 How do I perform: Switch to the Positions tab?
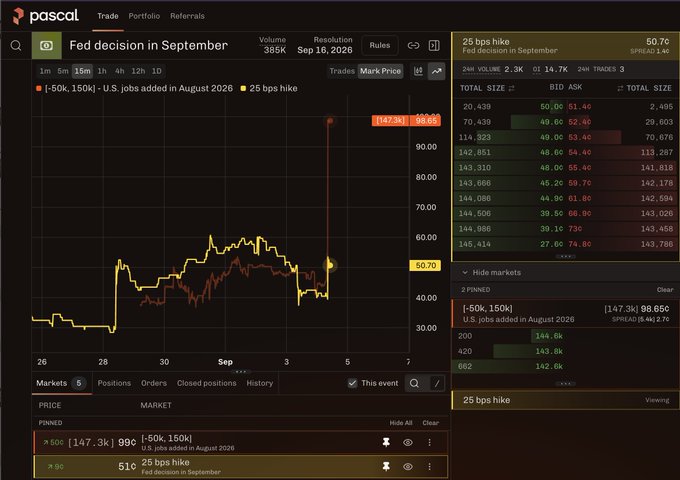point(114,383)
